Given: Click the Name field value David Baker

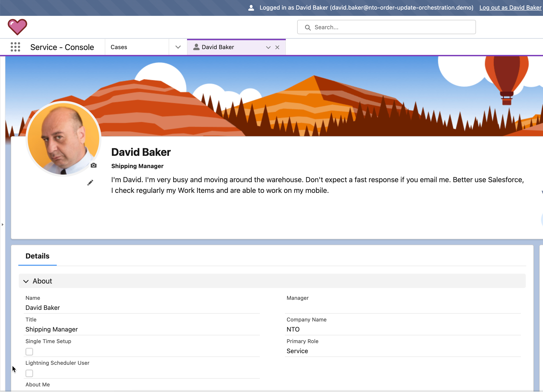Looking at the screenshot, I should click(43, 308).
